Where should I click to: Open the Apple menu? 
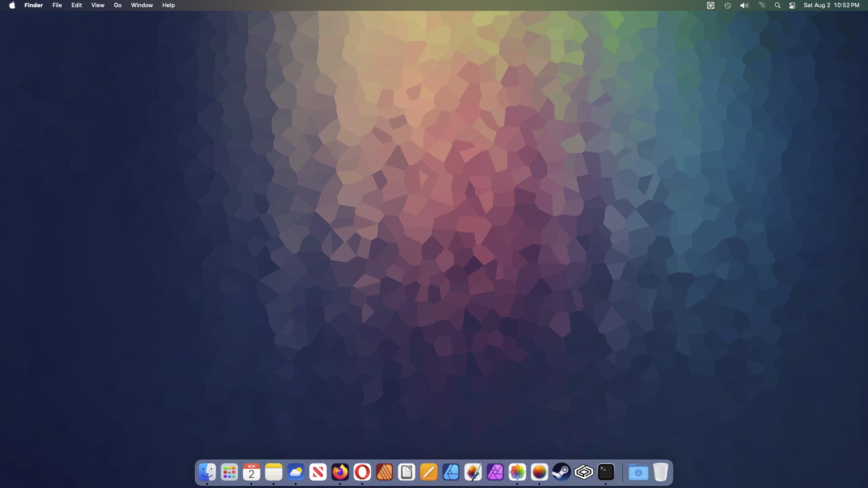coord(12,5)
